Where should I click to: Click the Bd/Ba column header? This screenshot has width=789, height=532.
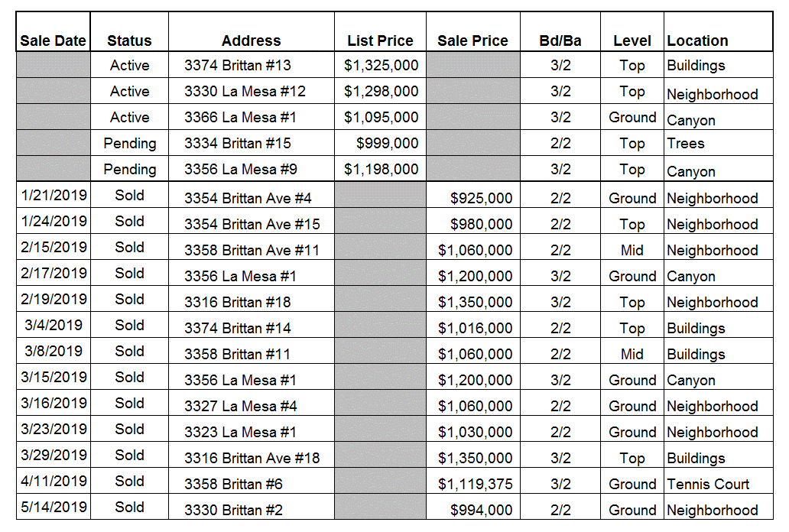(560, 41)
